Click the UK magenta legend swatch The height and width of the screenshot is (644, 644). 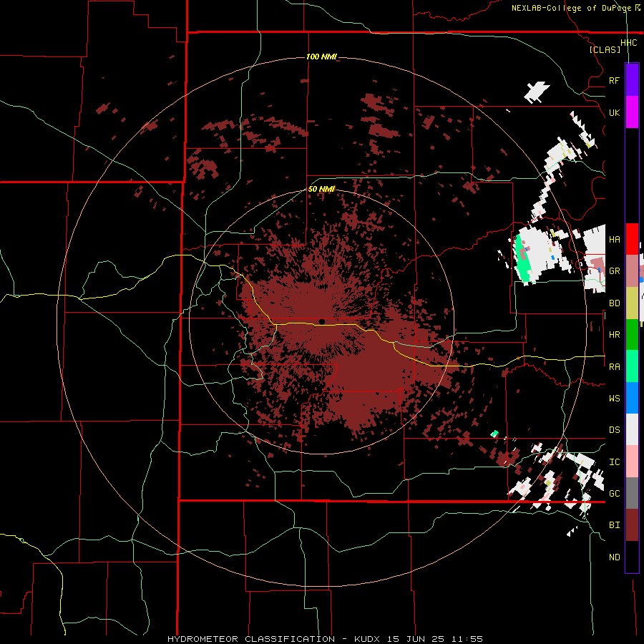point(632,112)
